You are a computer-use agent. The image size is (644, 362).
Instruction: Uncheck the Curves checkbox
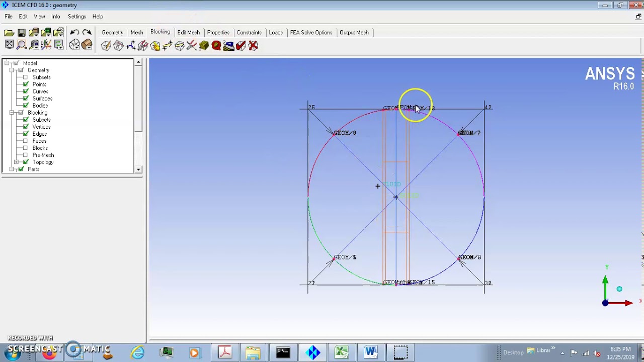[x=26, y=92]
